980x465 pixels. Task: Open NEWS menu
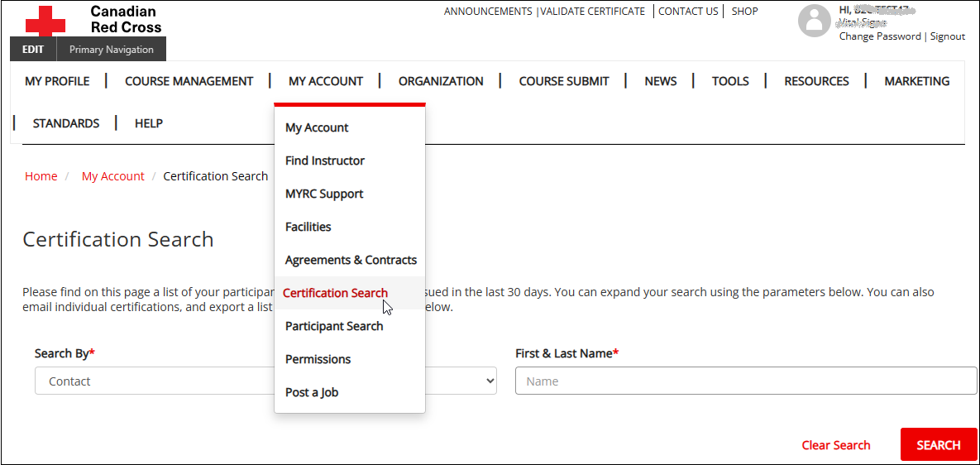tap(661, 81)
